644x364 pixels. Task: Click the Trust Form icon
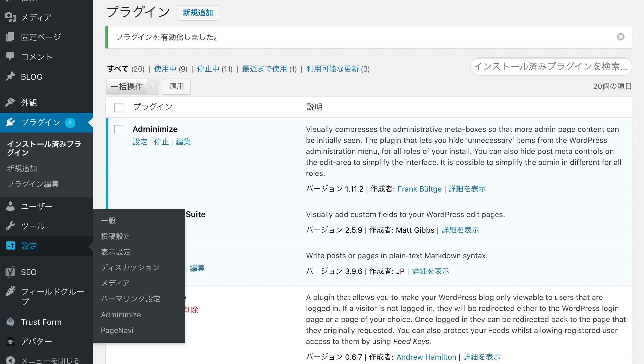10,322
